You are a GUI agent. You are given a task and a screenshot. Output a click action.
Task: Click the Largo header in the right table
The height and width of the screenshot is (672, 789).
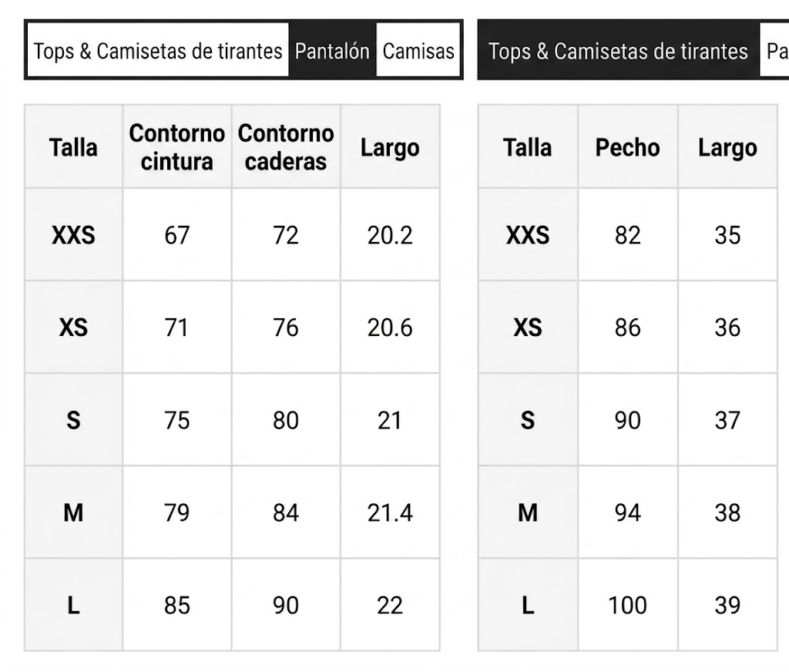pyautogui.click(x=727, y=147)
